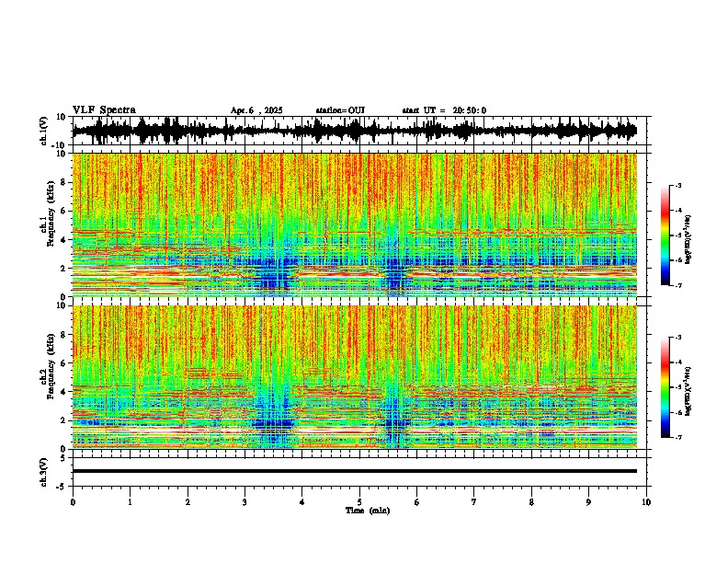Click the "Time (min)" axis label
The width and height of the screenshot is (728, 563).
coord(368,511)
